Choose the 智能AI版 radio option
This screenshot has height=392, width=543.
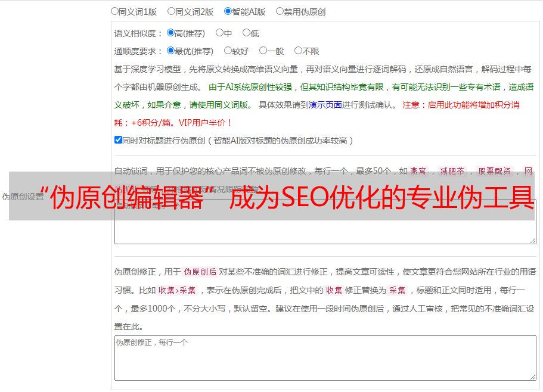pyautogui.click(x=228, y=11)
